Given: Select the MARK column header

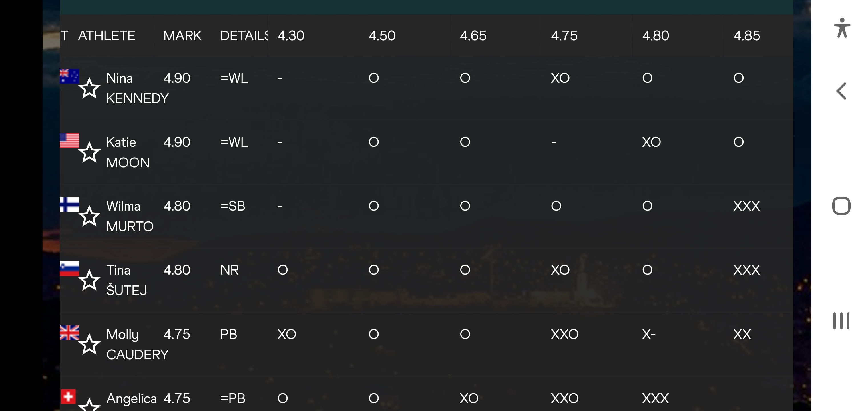Looking at the screenshot, I should pos(182,35).
